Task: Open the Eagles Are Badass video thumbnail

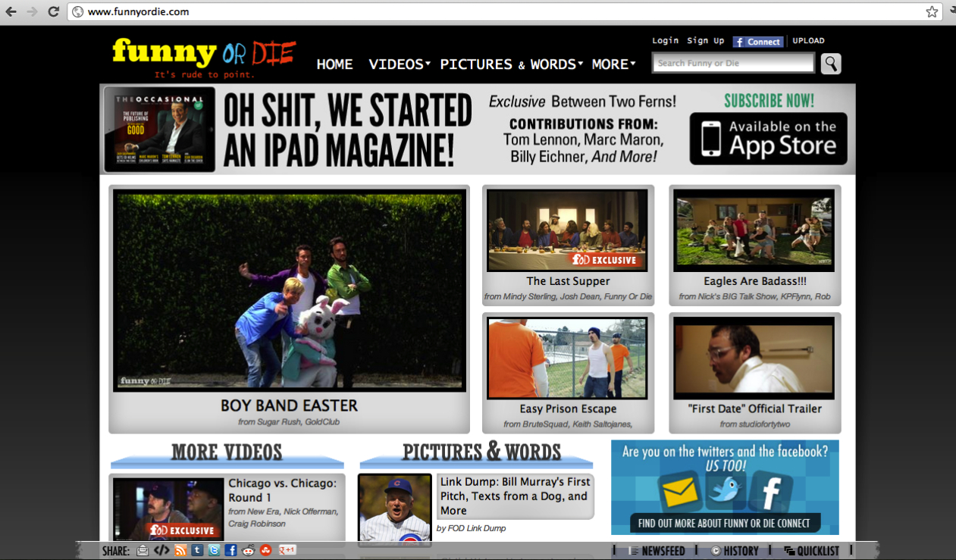Action: click(x=754, y=230)
